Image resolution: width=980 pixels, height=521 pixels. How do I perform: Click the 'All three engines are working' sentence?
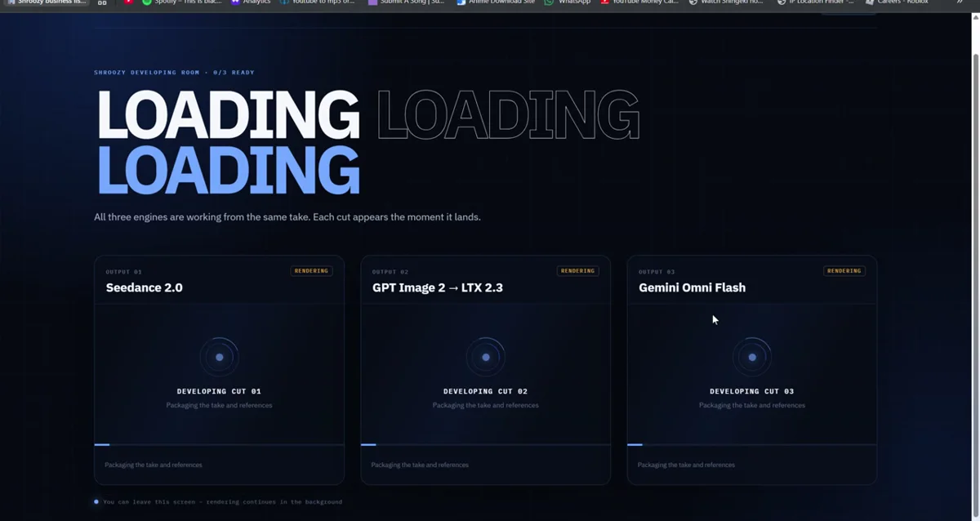click(287, 217)
